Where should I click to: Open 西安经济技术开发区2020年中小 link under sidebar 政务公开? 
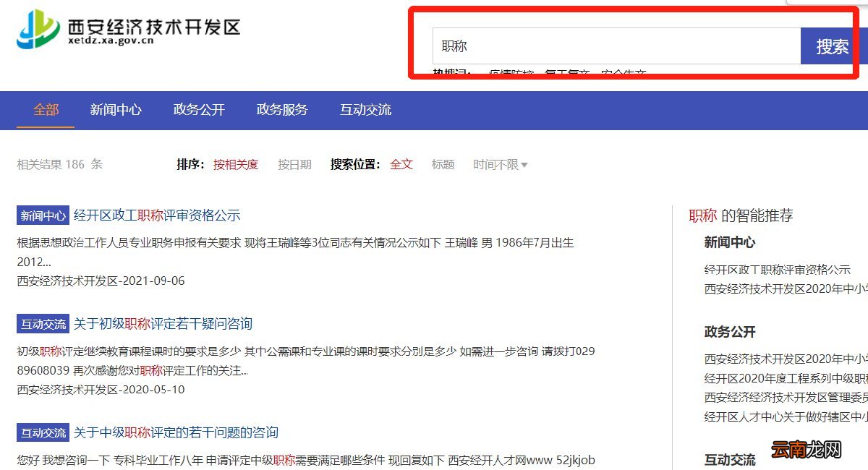point(786,359)
